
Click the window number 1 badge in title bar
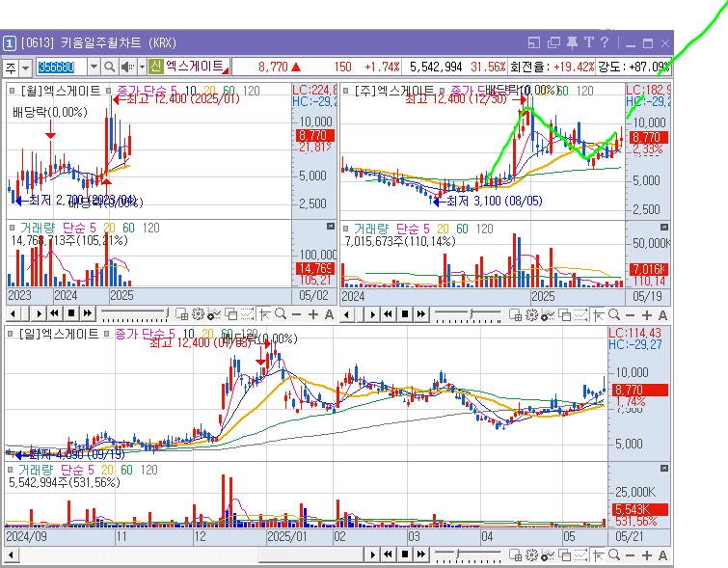pyautogui.click(x=10, y=43)
